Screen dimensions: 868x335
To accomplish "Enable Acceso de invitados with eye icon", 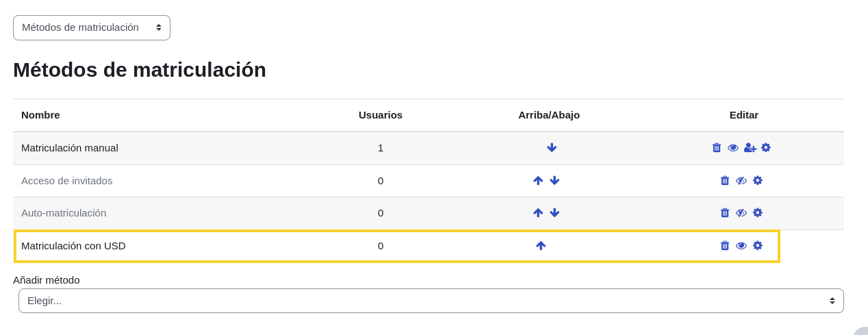I will [x=741, y=181].
